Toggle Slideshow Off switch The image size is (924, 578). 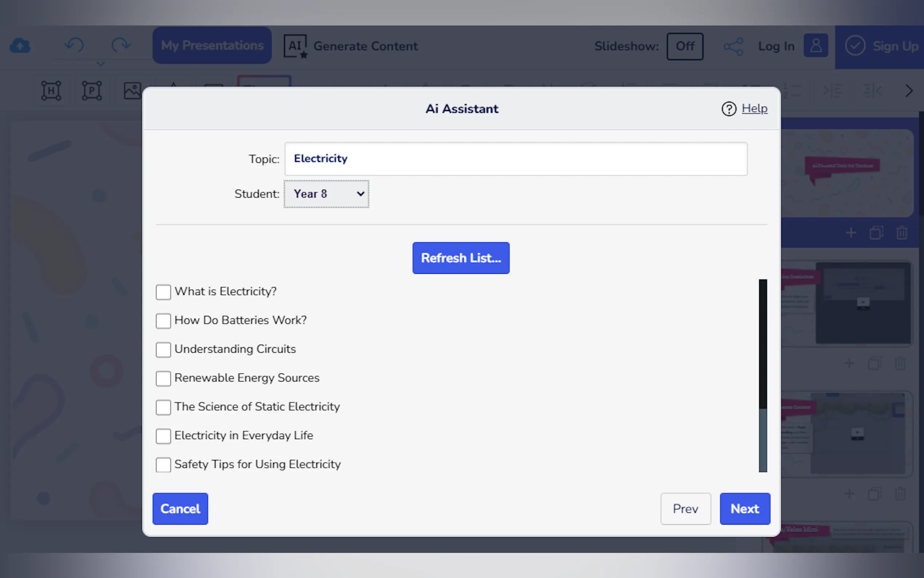685,46
